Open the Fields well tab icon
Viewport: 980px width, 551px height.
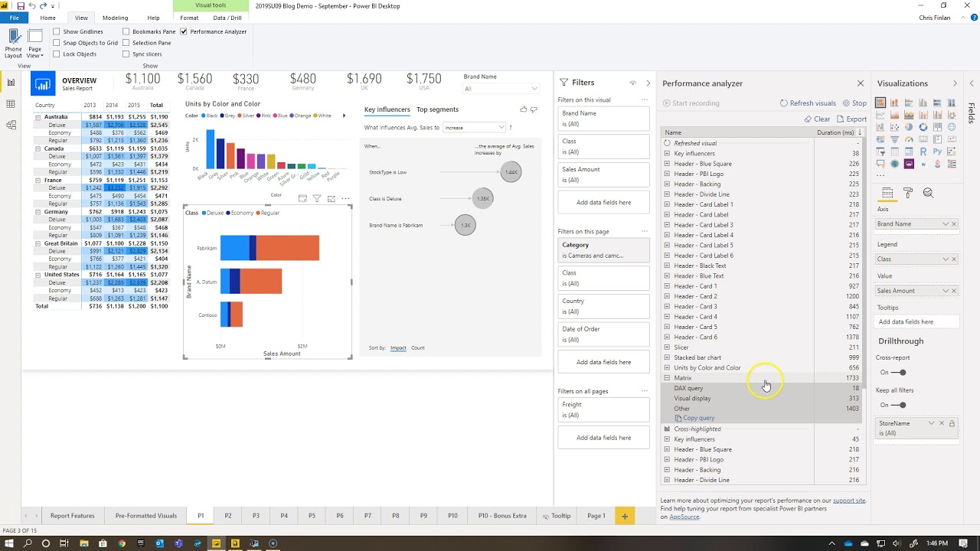click(887, 194)
